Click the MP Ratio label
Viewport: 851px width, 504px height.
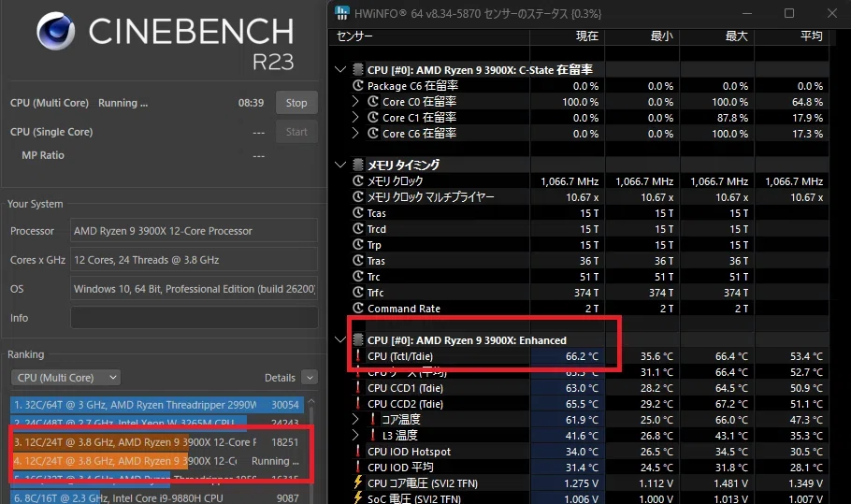point(43,155)
